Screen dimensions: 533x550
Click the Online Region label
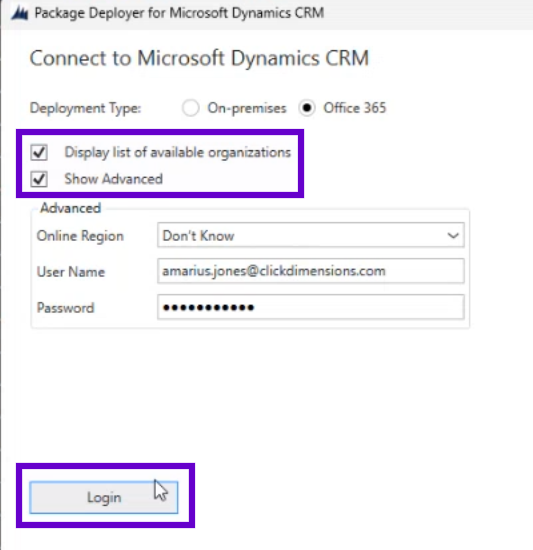tap(80, 236)
